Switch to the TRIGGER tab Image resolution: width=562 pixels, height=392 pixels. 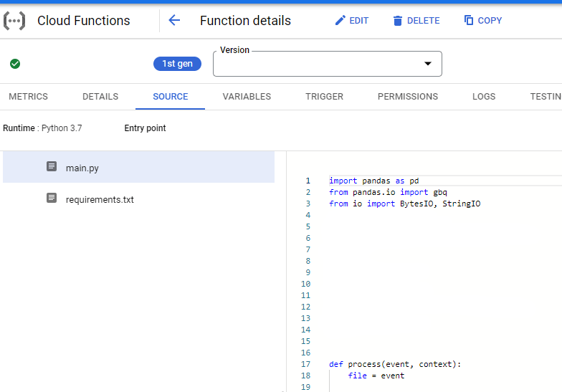[x=324, y=96]
